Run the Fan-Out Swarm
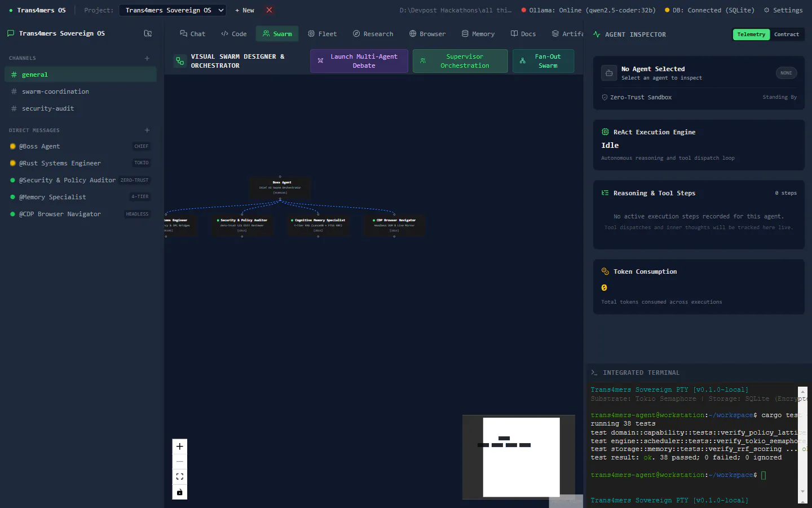The image size is (812, 508). [x=543, y=61]
